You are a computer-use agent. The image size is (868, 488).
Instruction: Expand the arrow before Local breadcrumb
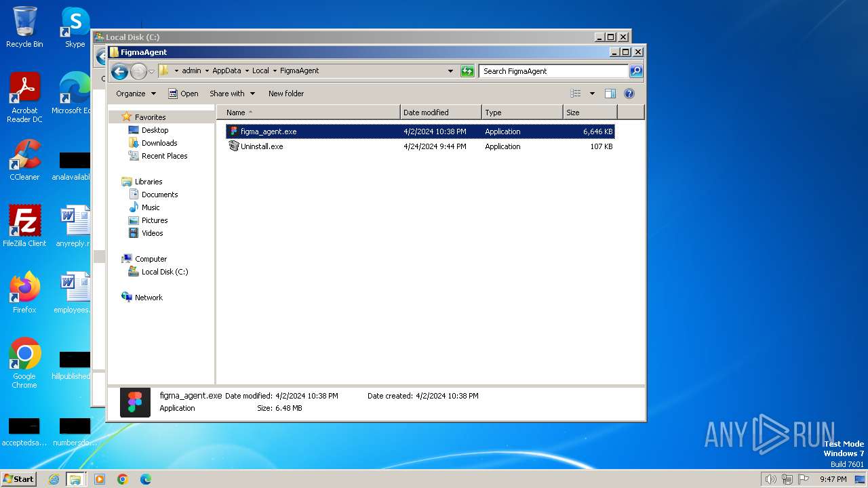pos(247,70)
